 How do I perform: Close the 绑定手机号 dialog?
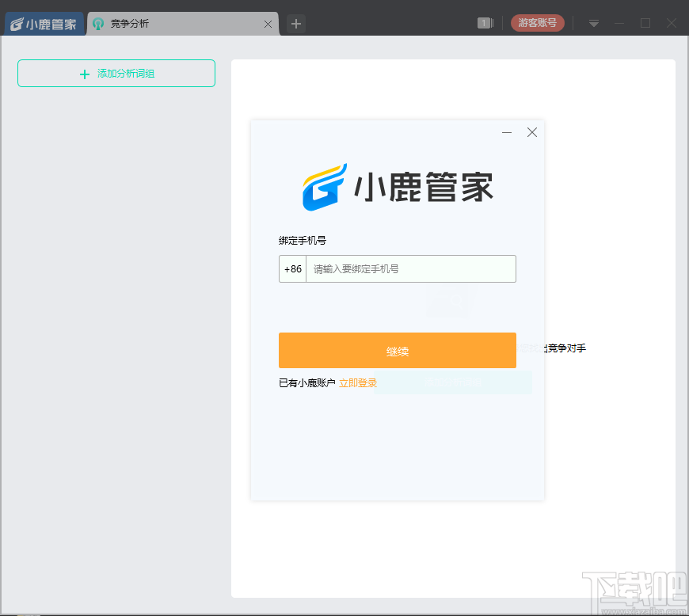click(x=531, y=132)
